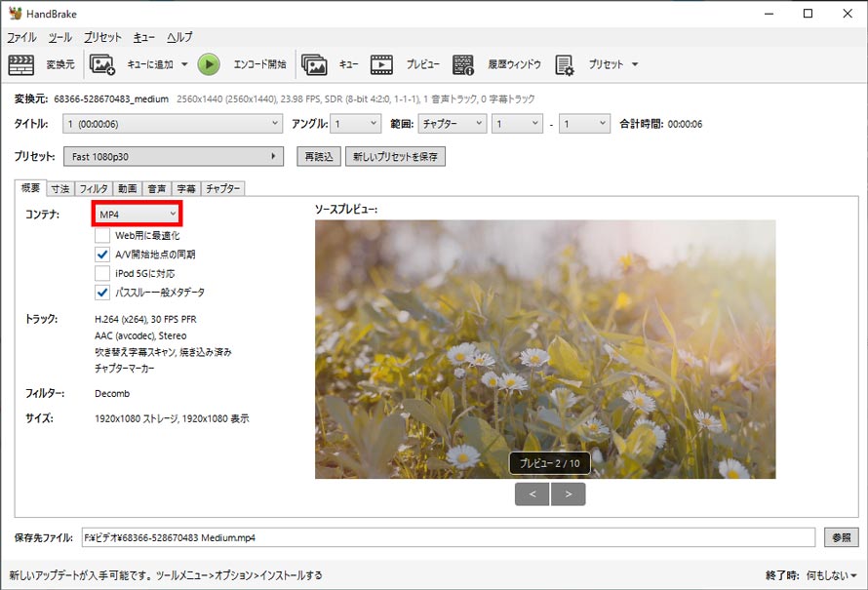Image resolution: width=868 pixels, height=590 pixels.
Task: Expand the Fast 1080p30 preset selector
Action: [x=174, y=157]
